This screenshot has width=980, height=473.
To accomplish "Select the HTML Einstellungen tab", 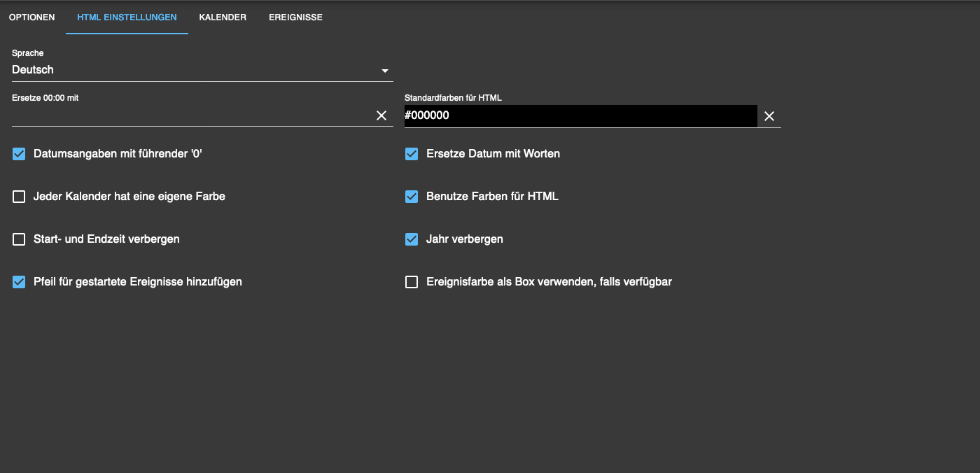I will click(127, 17).
